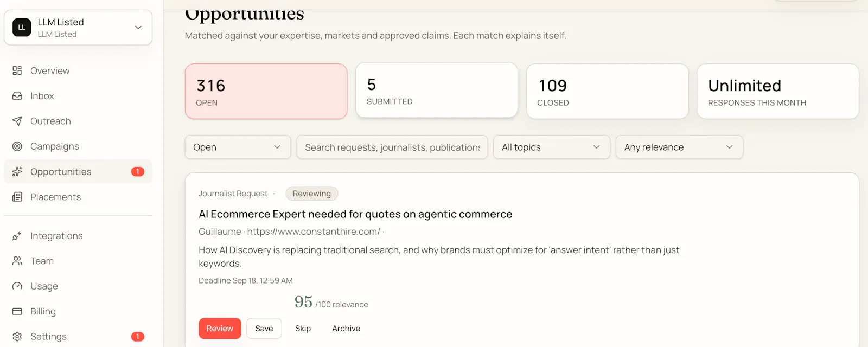The height and width of the screenshot is (347, 868).
Task: Click the red Review button
Action: coord(220,329)
